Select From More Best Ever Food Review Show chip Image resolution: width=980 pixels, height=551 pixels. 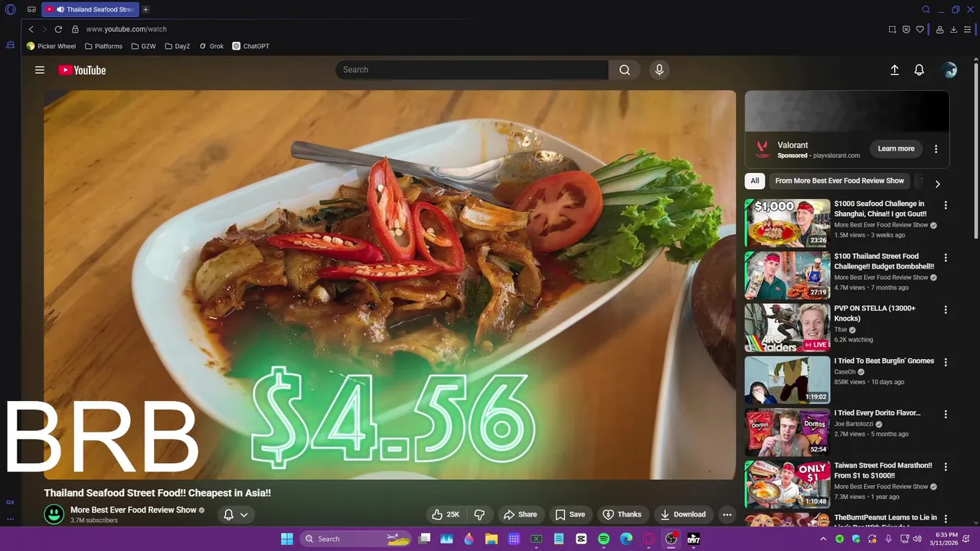(839, 181)
